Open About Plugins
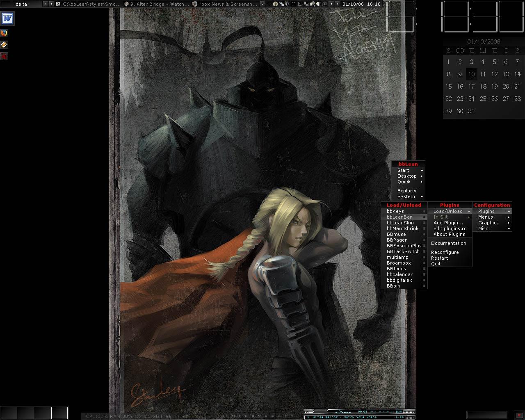 pos(450,234)
